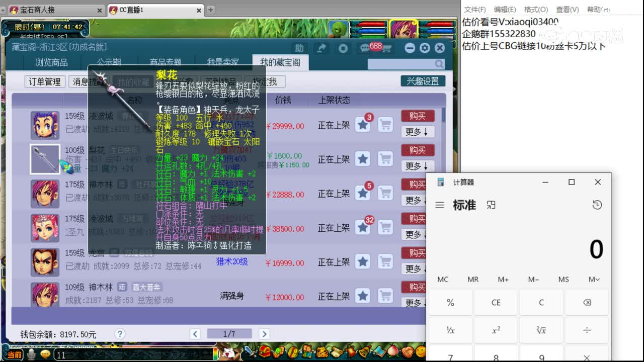Click the 1/7 page number field
This screenshot has height=362, width=644.
[229, 334]
